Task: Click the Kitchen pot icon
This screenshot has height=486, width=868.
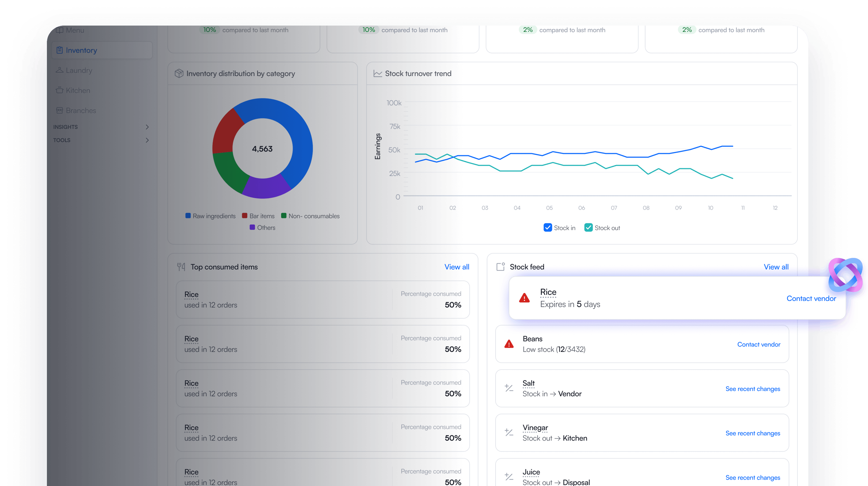Action: [x=59, y=90]
